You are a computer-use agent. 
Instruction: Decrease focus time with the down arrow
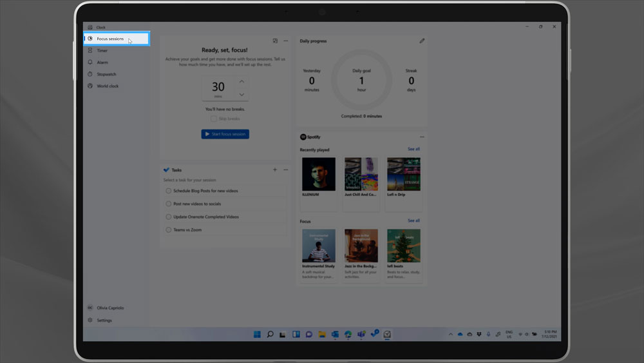(x=241, y=95)
